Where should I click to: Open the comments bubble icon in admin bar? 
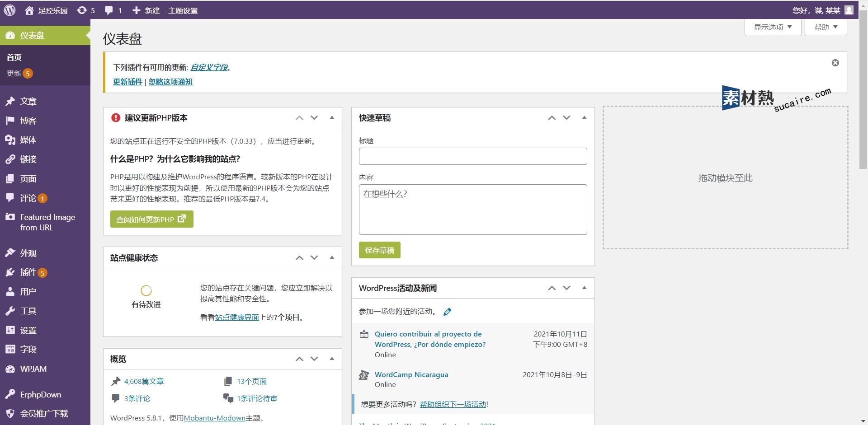tap(108, 10)
